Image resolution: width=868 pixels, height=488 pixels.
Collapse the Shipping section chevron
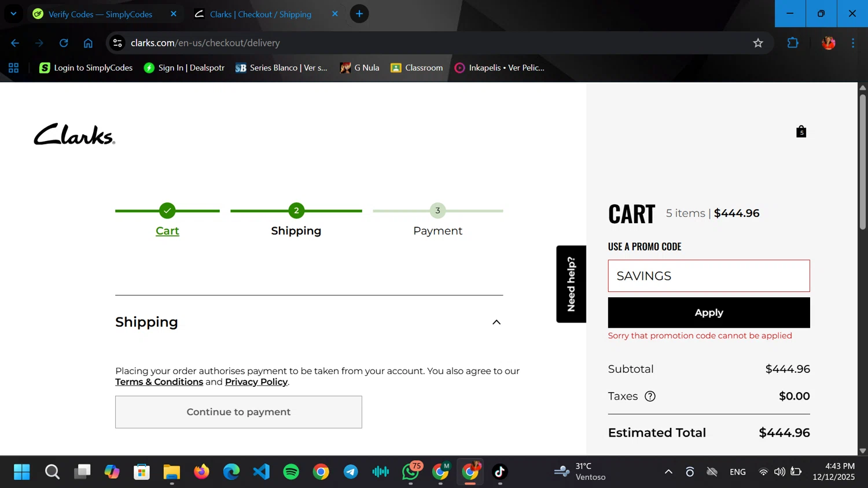coord(496,322)
